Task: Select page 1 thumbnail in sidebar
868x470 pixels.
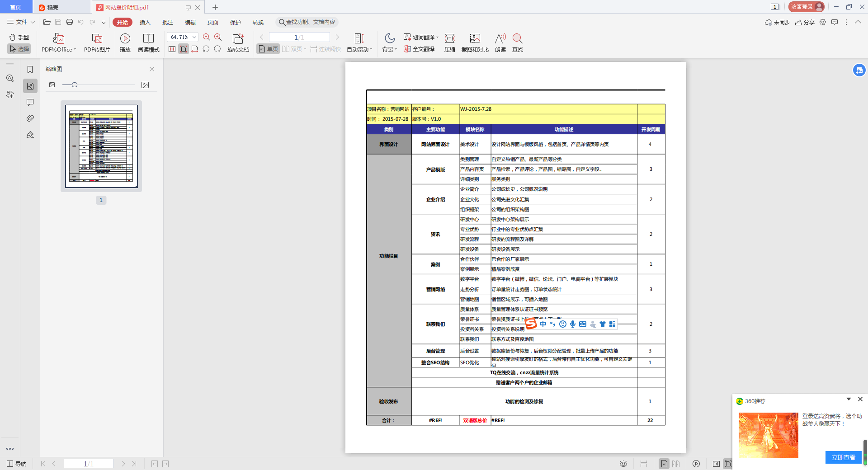Action: (101, 146)
